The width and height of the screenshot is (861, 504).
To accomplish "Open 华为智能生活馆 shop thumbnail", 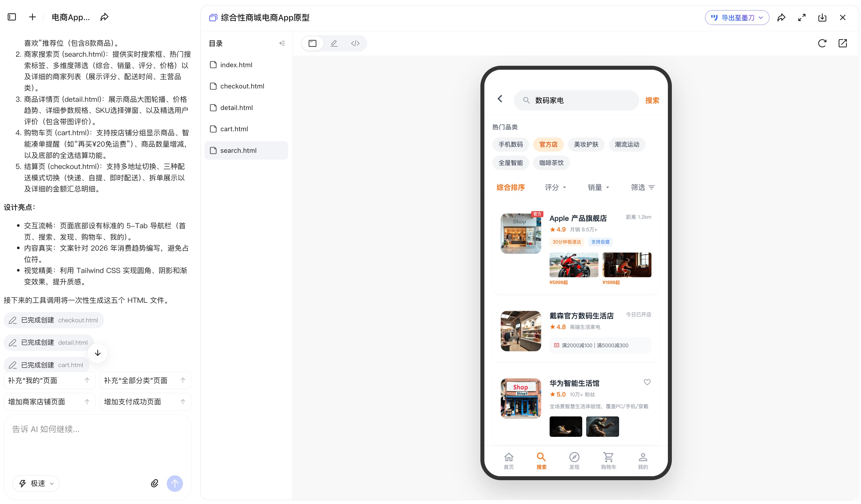I will pyautogui.click(x=521, y=399).
